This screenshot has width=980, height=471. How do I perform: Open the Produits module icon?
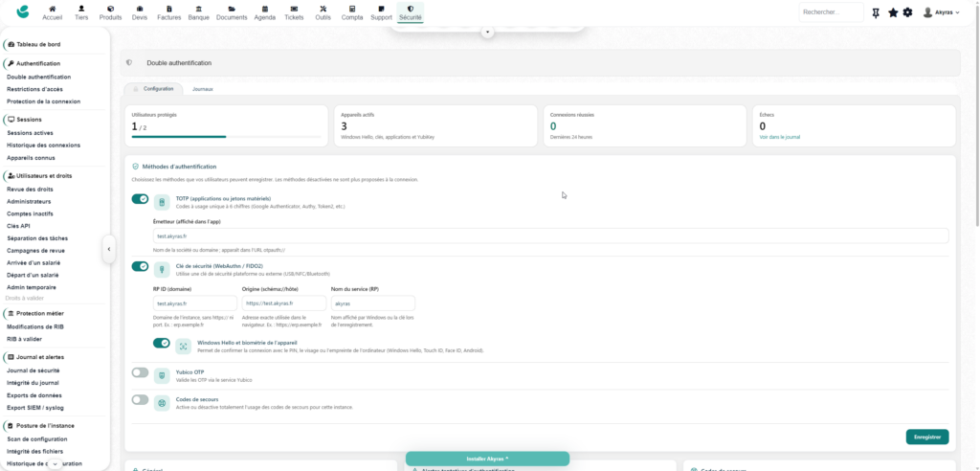tap(111, 10)
